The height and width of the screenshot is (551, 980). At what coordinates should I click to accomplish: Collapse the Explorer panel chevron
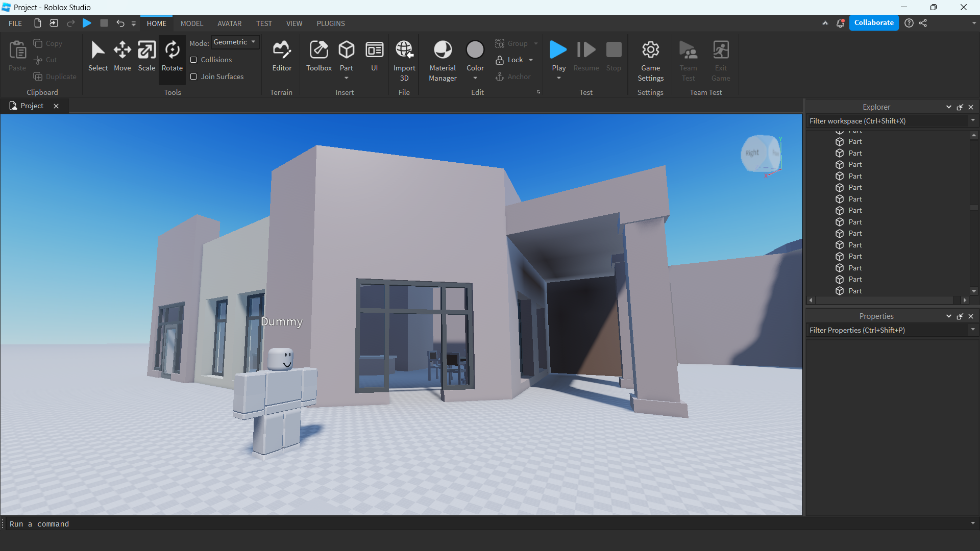[948, 107]
